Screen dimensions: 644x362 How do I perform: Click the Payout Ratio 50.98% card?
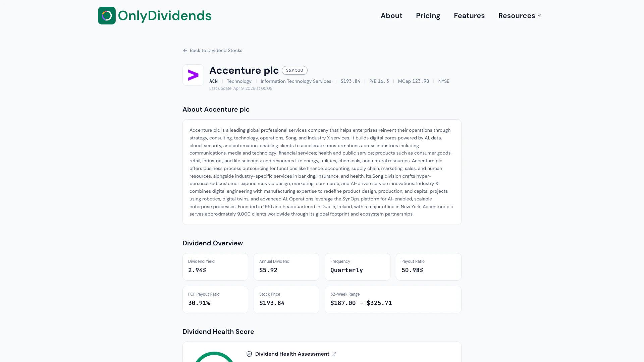(x=429, y=267)
